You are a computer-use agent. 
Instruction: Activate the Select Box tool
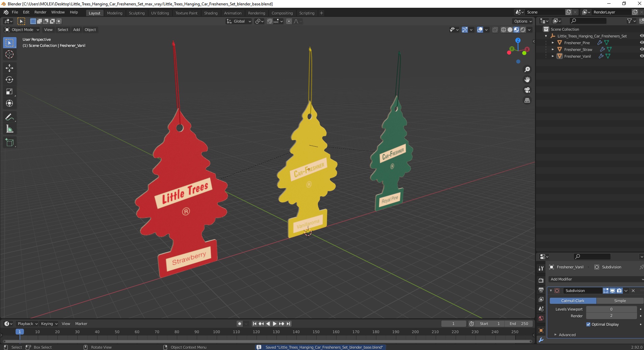[x=9, y=43]
